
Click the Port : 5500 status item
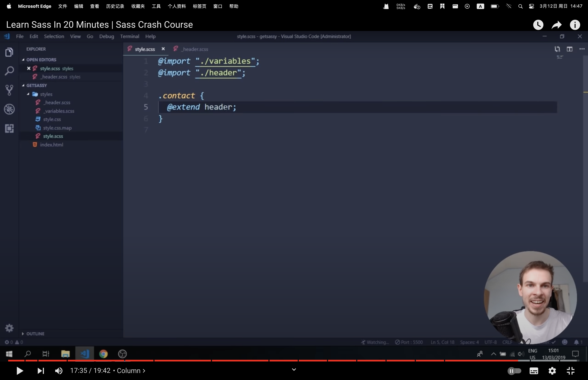(x=409, y=342)
